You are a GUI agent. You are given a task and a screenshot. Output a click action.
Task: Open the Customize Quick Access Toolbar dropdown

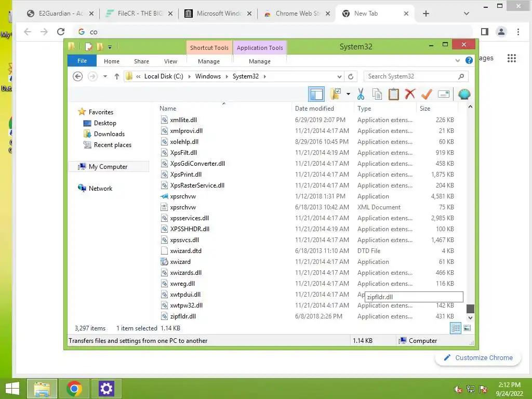click(x=110, y=47)
